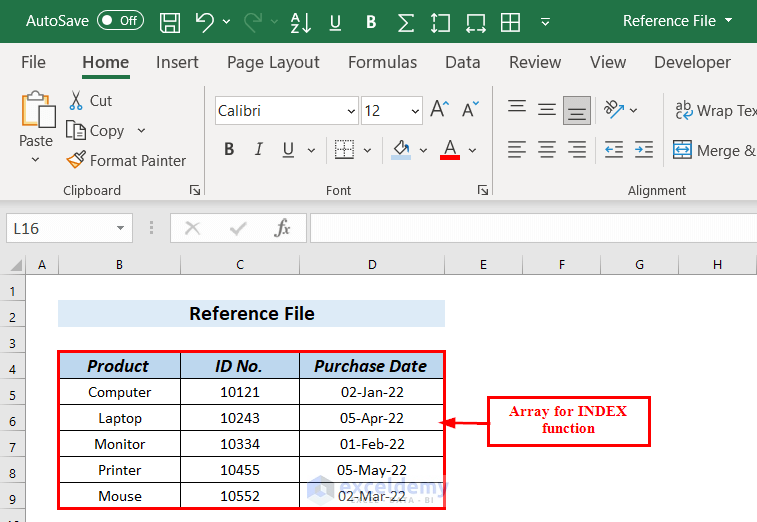Expand the font size 12 dropdown
757x522 pixels.
tap(414, 111)
